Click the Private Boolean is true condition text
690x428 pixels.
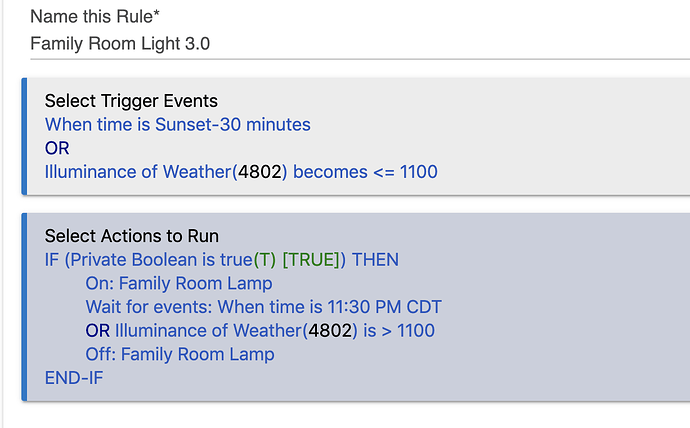[161, 260]
